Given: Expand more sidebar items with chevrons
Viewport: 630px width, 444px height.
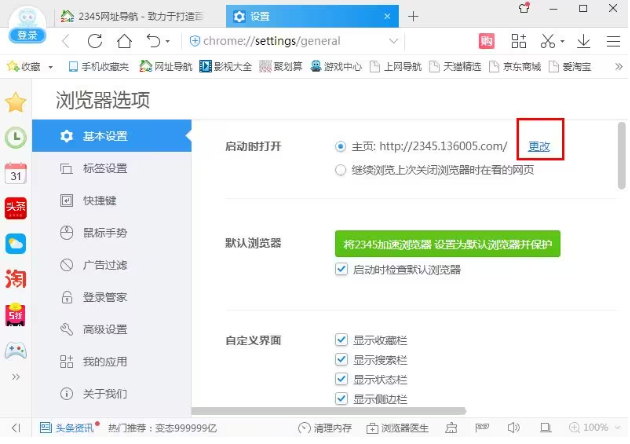Looking at the screenshot, I should click(16, 377).
